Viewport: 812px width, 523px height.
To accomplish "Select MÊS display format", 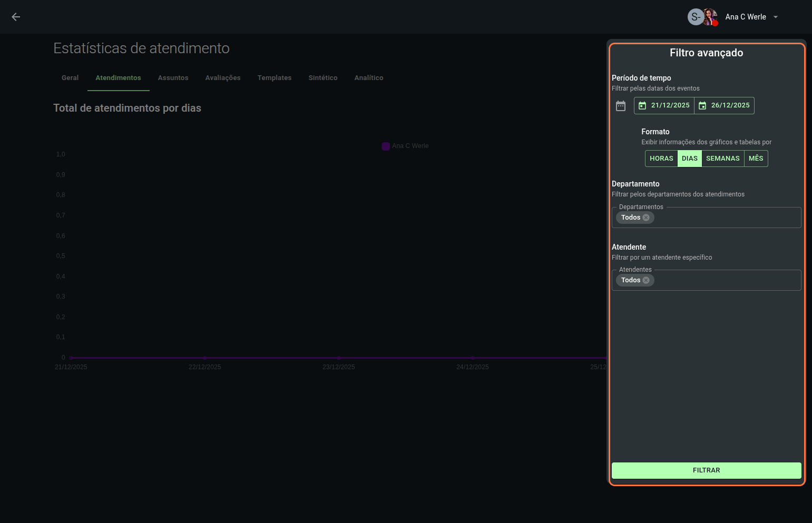I will coord(756,159).
